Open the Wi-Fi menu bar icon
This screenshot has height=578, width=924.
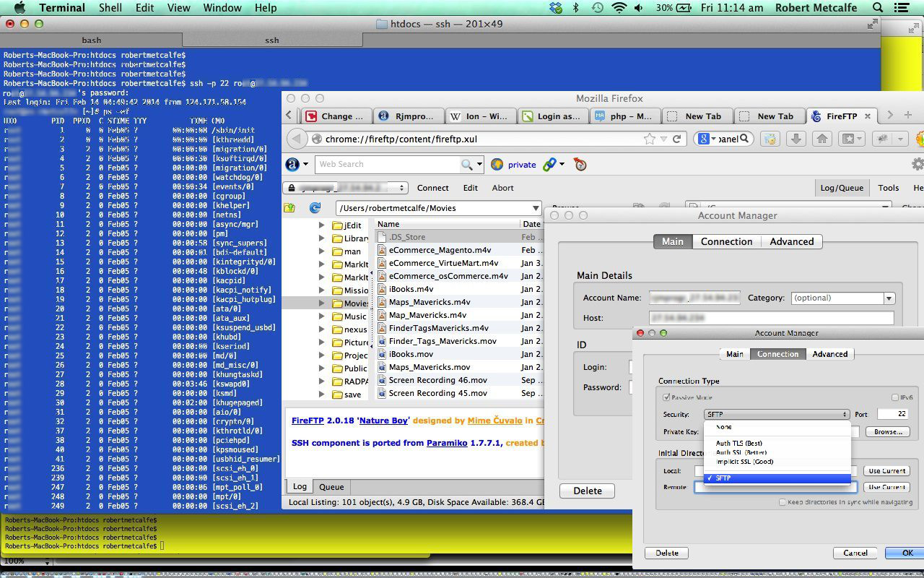pyautogui.click(x=619, y=8)
